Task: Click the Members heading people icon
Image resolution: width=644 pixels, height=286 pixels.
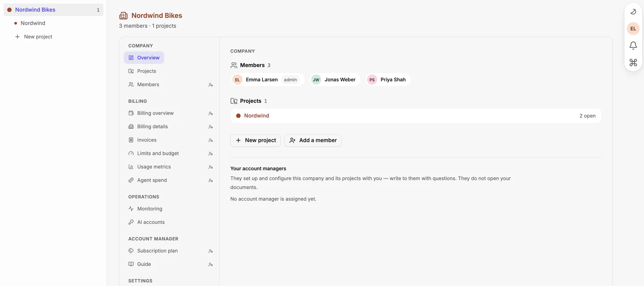Action: (x=234, y=65)
